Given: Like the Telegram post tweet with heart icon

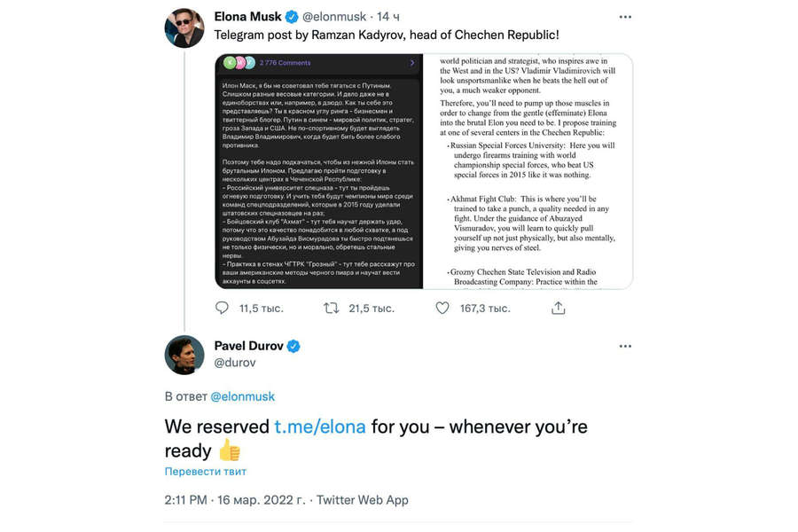Looking at the screenshot, I should tap(442, 308).
